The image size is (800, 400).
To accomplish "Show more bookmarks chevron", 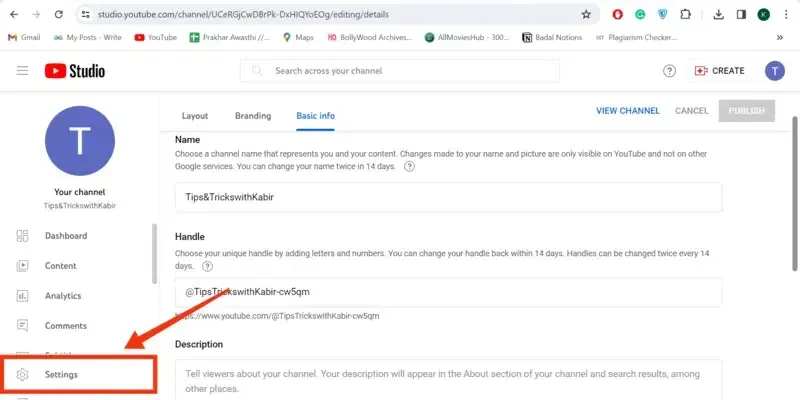I will click(780, 37).
